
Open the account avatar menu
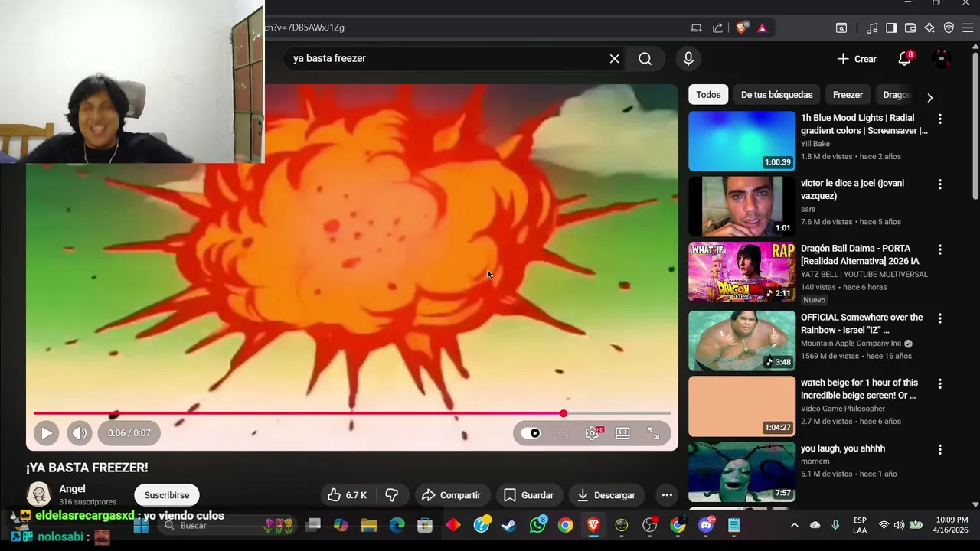(942, 59)
